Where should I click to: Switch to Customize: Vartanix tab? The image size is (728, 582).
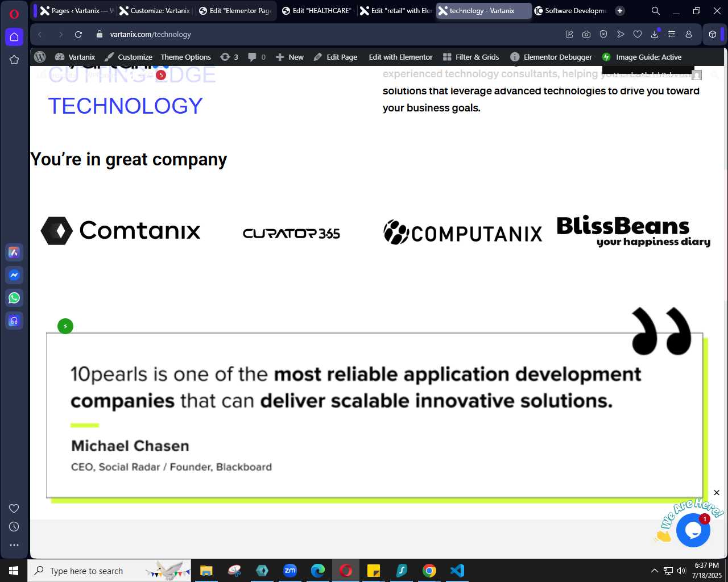[x=155, y=11]
